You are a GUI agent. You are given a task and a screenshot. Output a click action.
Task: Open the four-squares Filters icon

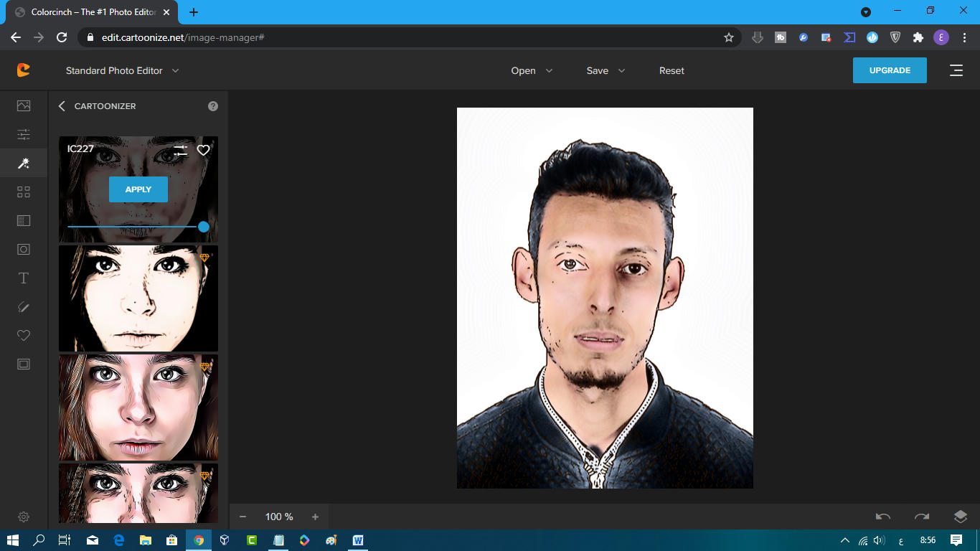24,192
